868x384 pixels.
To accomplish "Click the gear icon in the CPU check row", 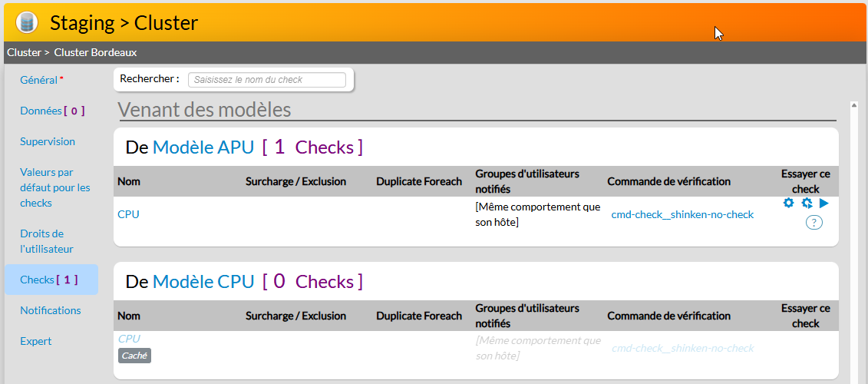I will (x=788, y=204).
